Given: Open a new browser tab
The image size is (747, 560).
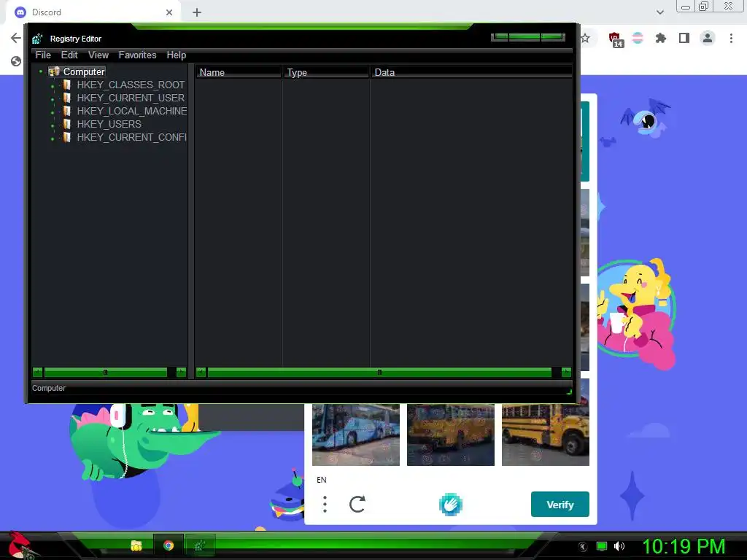Looking at the screenshot, I should tap(197, 12).
